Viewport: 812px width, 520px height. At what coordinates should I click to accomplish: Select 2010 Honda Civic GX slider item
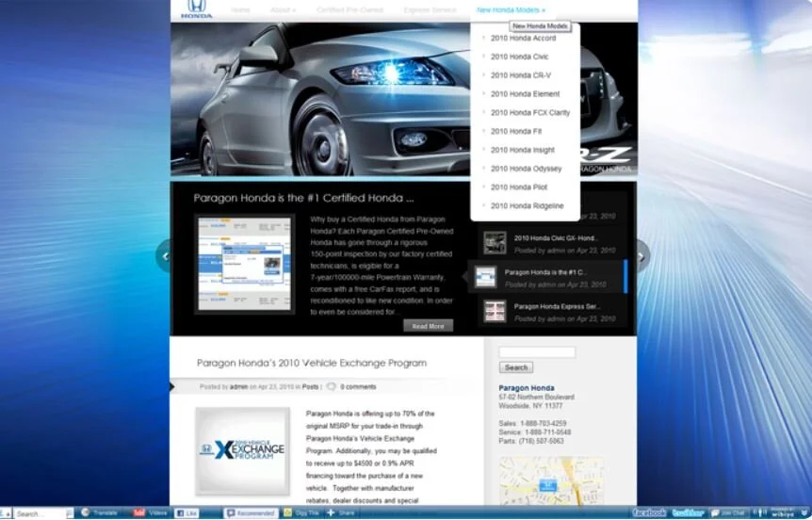pyautogui.click(x=552, y=243)
